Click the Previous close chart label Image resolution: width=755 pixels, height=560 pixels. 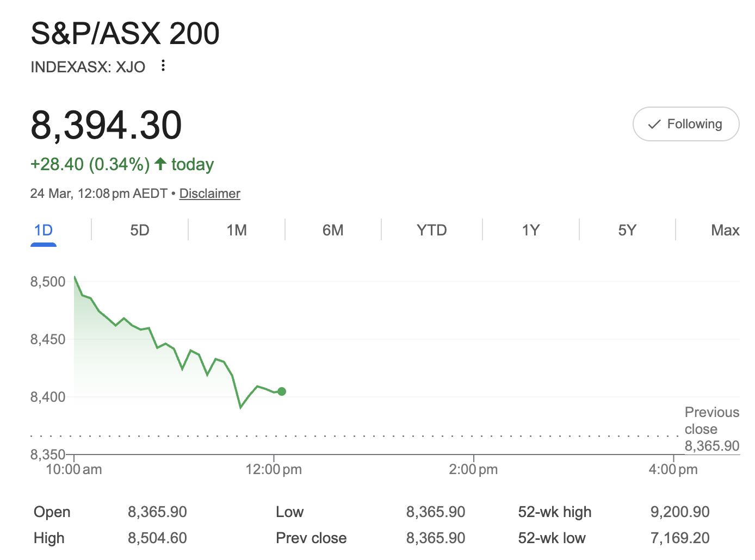[711, 420]
